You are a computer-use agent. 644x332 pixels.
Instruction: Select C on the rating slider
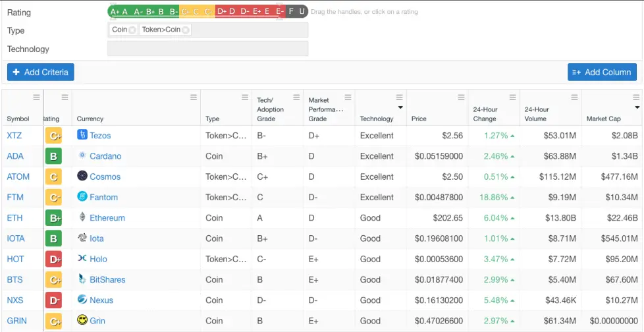pos(196,11)
